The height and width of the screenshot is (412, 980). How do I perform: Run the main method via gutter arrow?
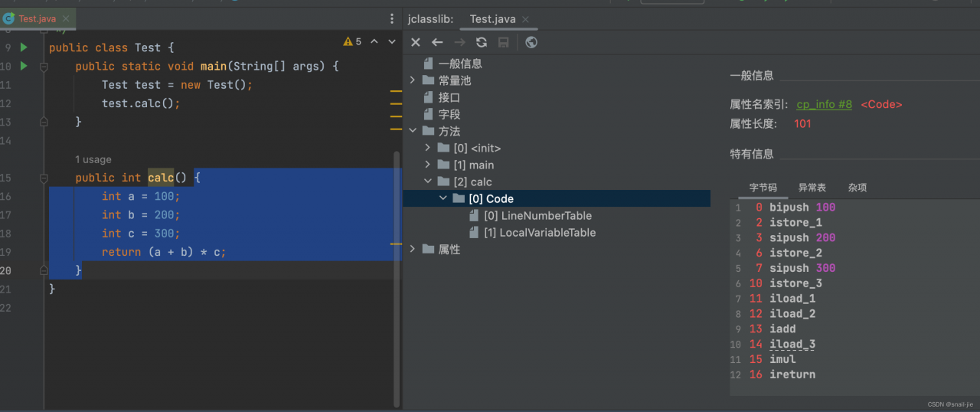point(24,67)
